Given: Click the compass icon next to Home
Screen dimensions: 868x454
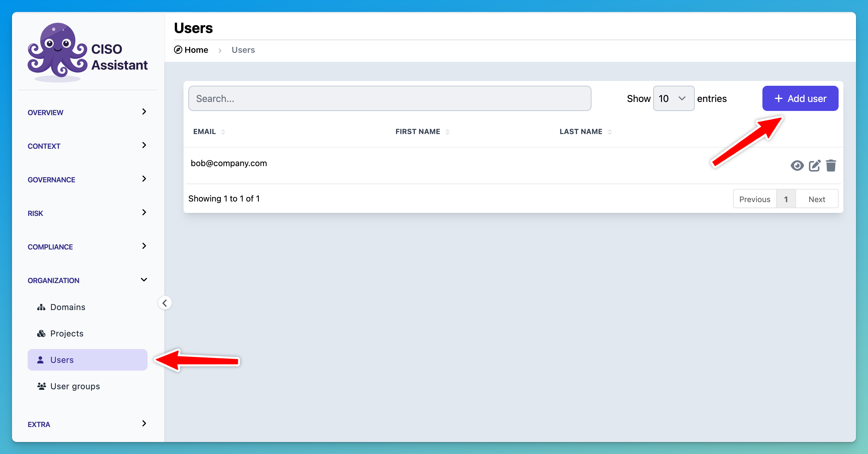Looking at the screenshot, I should pyautogui.click(x=178, y=50).
